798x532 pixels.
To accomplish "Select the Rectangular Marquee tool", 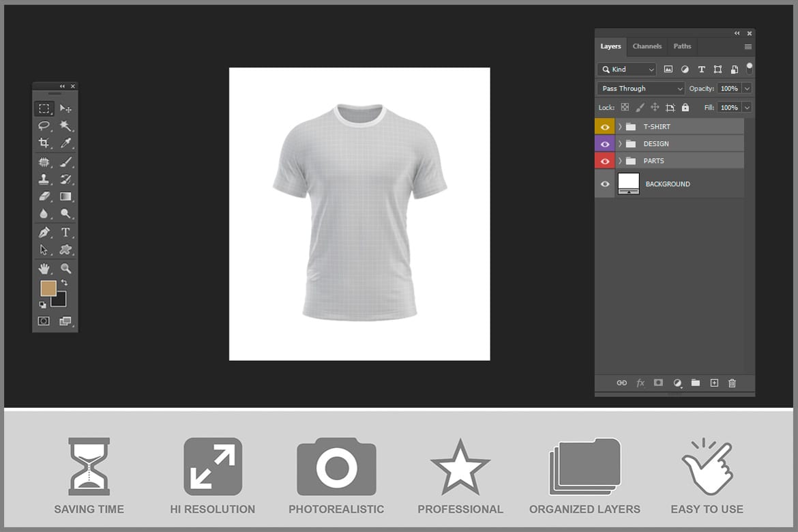I will [44, 108].
